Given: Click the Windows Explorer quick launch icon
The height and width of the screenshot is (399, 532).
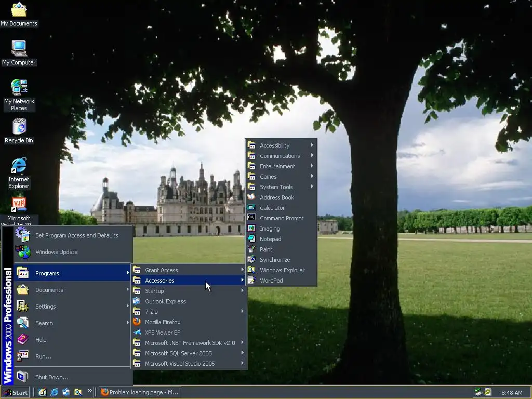Looking at the screenshot, I should pos(78,392).
